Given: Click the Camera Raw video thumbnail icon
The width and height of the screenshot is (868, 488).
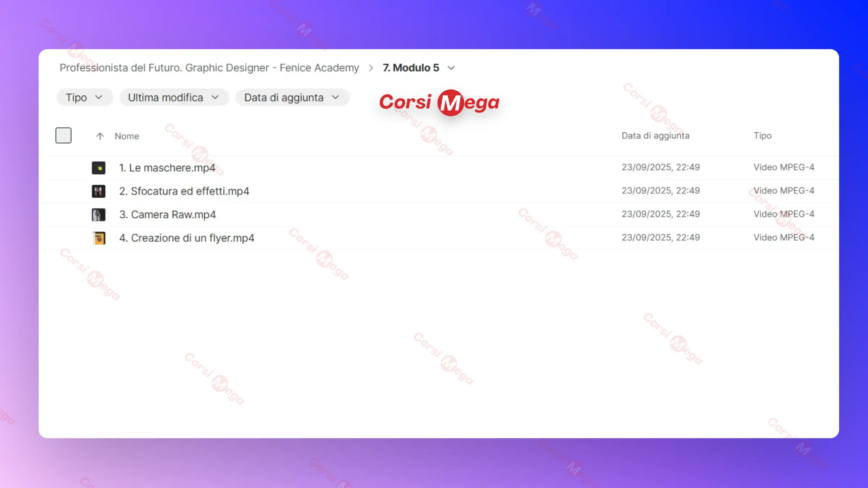Looking at the screenshot, I should 98,215.
